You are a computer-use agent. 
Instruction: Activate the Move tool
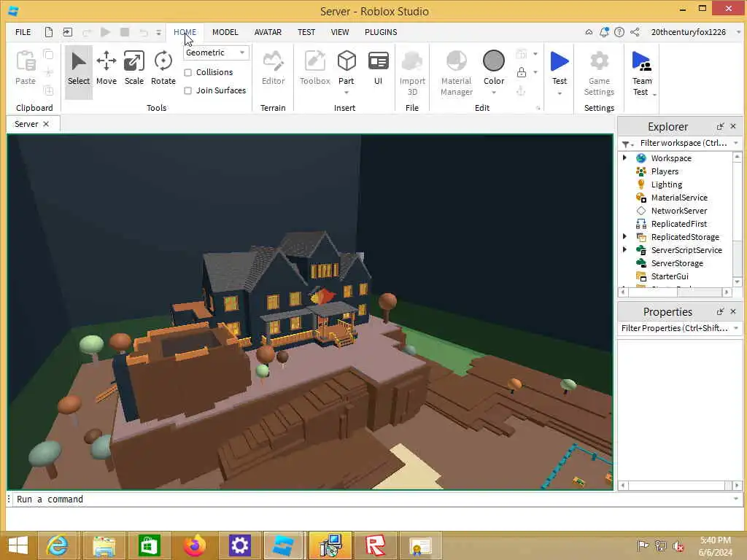tap(107, 69)
